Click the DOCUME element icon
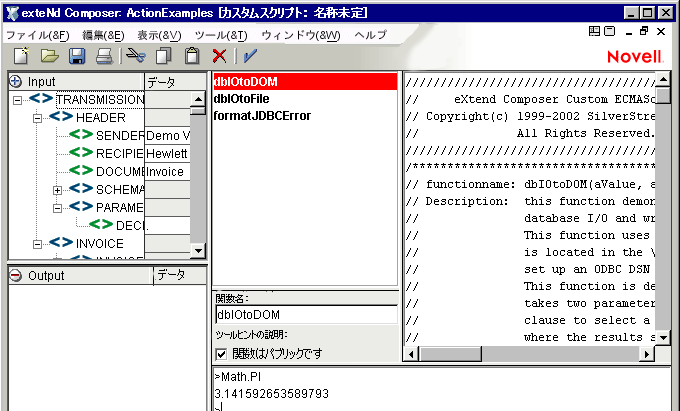Screen dimensions: 680x411 click(81, 171)
